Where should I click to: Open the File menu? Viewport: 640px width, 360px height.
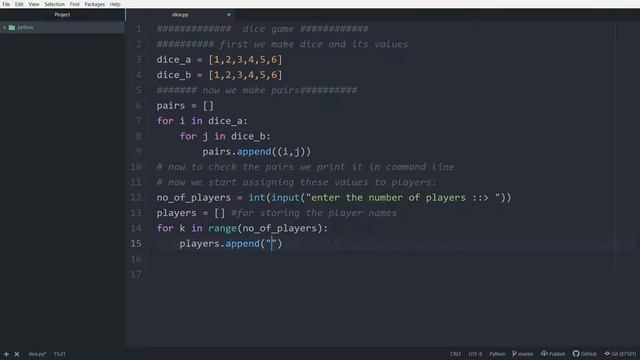pyautogui.click(x=6, y=4)
